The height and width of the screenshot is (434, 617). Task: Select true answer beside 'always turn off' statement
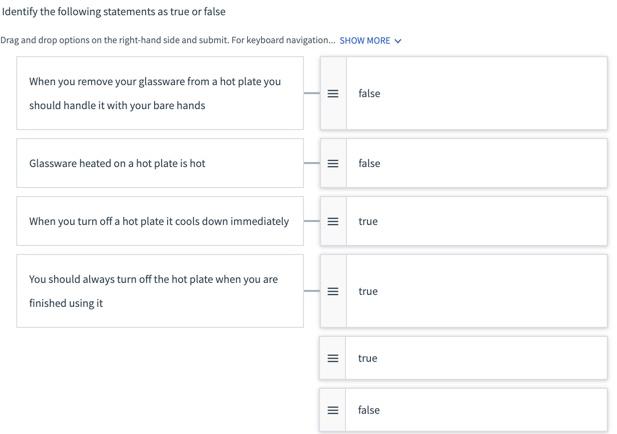[475, 291]
